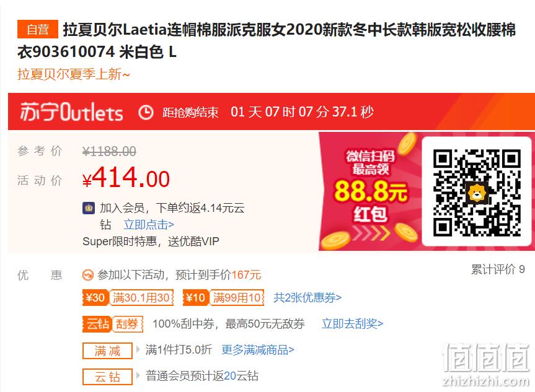
Task: Open the 立即点击 member link
Action: click(149, 225)
